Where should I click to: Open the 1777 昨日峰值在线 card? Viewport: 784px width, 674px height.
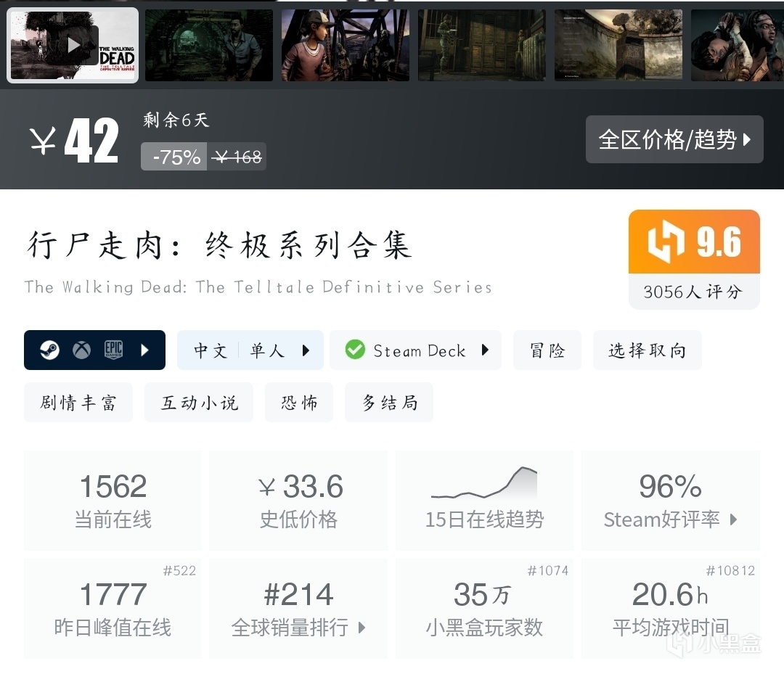[113, 609]
